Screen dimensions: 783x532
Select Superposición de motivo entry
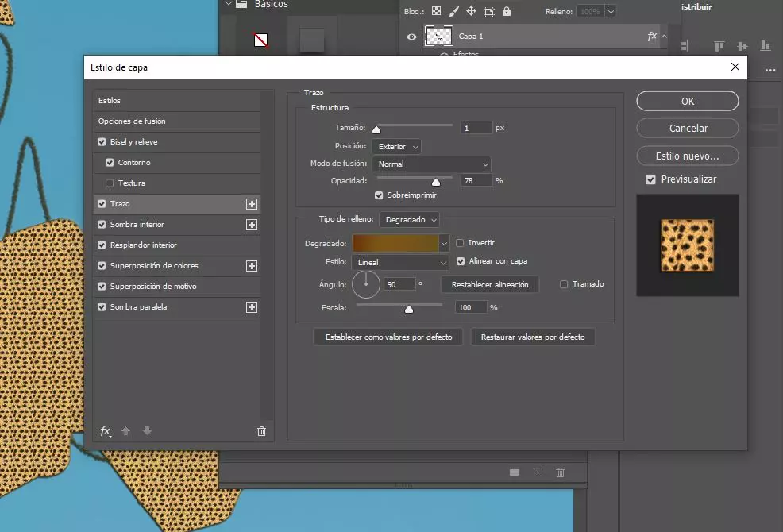coord(152,287)
